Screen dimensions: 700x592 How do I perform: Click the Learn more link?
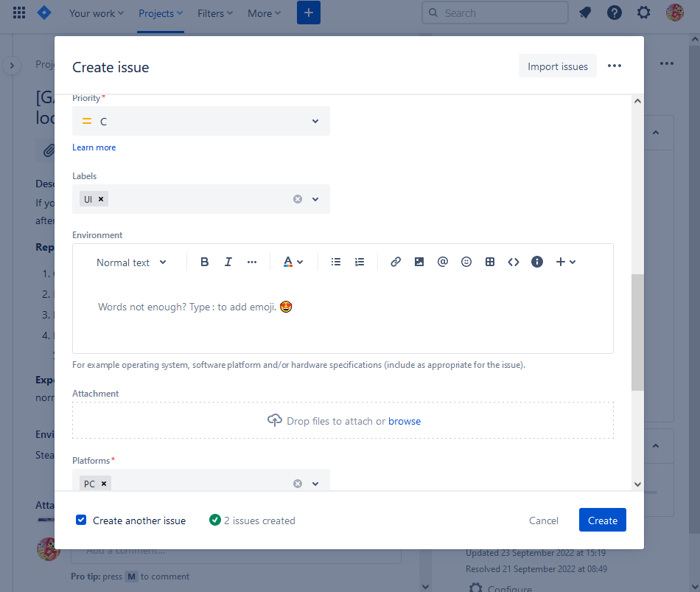(x=94, y=147)
